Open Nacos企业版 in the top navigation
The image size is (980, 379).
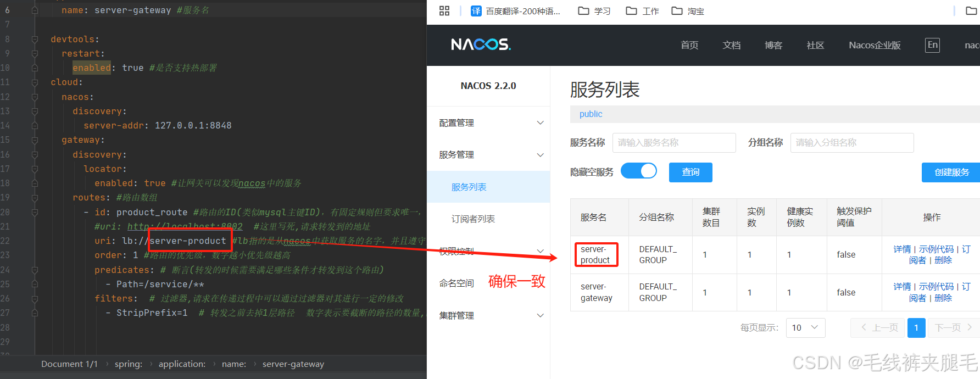[875, 45]
